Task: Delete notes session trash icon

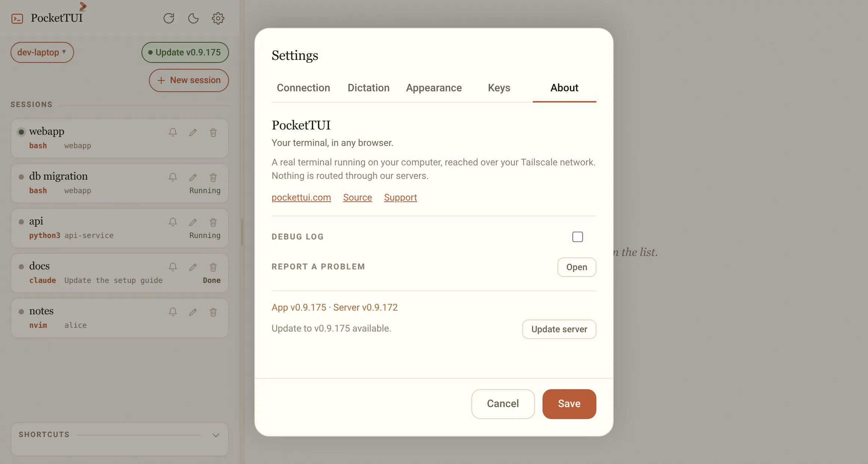Action: [x=213, y=312]
